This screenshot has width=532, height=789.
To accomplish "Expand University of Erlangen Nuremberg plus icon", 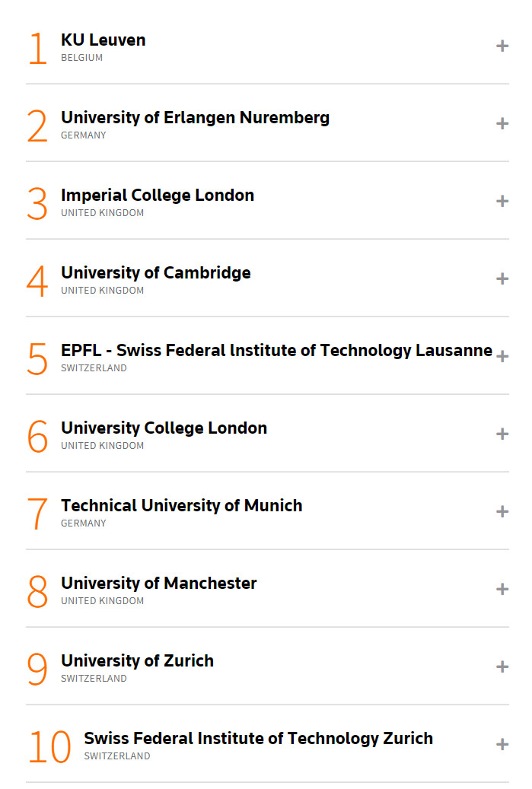I will (502, 124).
